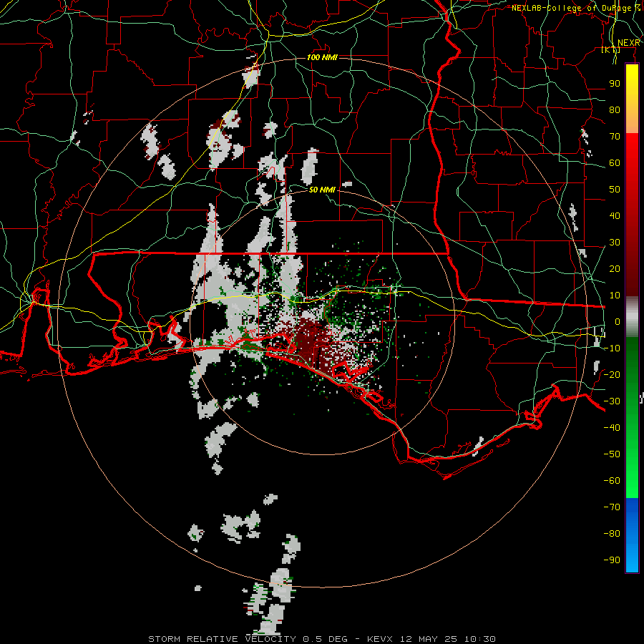
Task: Click the -10 value on velocity scale
Action: pyautogui.click(x=612, y=348)
